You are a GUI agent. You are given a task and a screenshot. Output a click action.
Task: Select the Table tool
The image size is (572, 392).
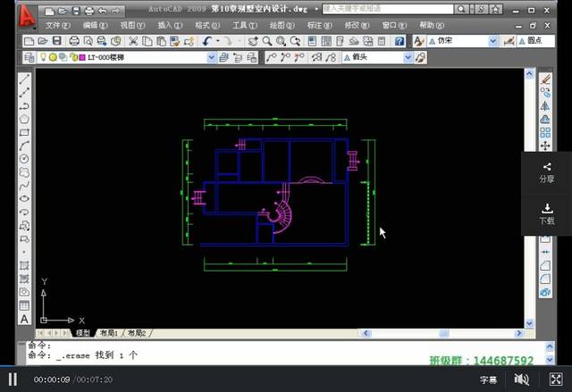(24, 305)
